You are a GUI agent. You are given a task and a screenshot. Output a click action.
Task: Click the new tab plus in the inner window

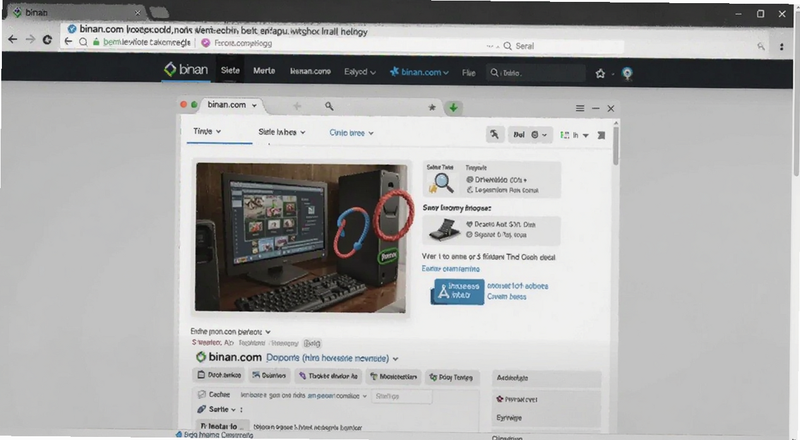click(x=297, y=106)
